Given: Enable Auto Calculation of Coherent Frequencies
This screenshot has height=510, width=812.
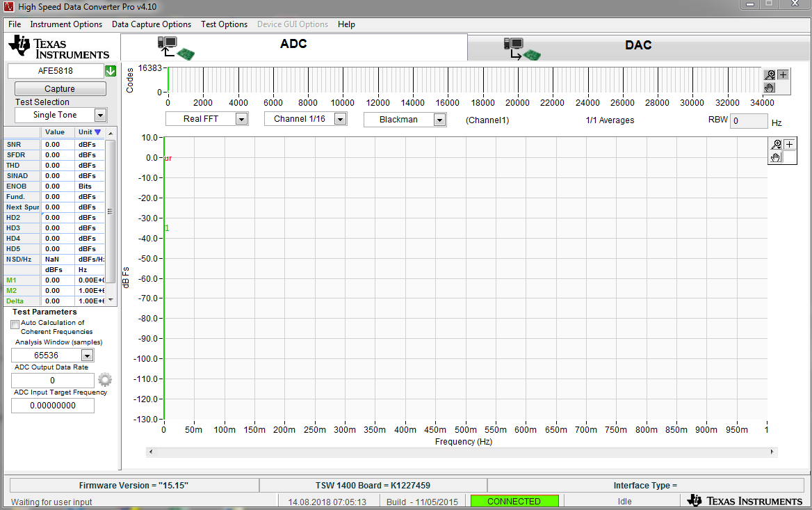Looking at the screenshot, I should [x=15, y=324].
